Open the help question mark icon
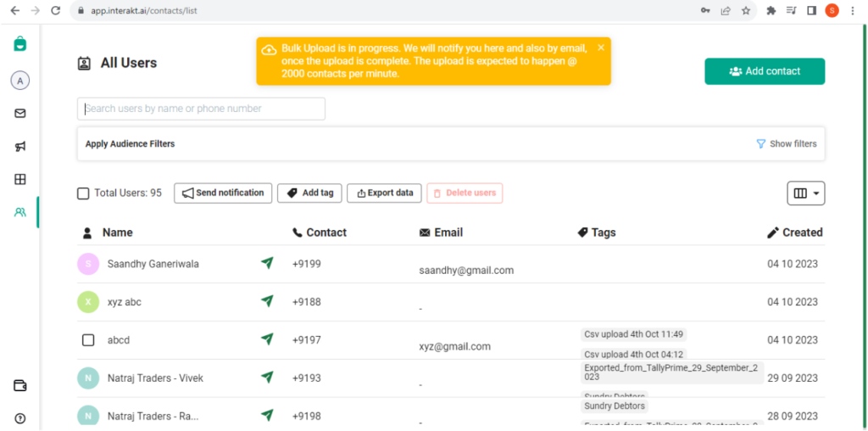Screen dimensions: 868x431 [x=20, y=418]
